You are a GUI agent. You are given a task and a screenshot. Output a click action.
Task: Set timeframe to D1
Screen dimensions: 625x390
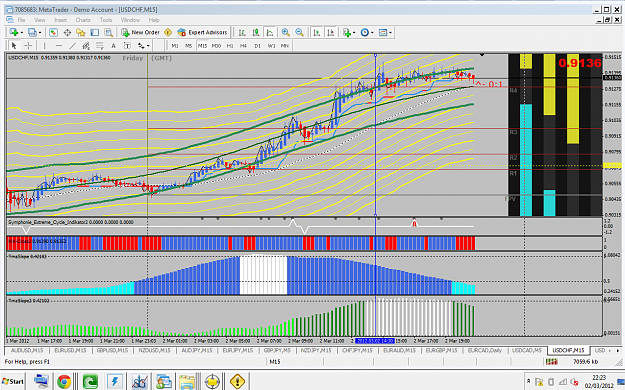coord(257,46)
